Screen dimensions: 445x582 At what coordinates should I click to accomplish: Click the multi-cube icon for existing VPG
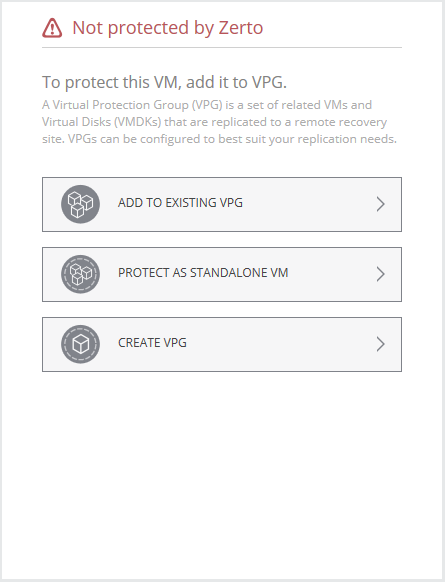tap(80, 204)
